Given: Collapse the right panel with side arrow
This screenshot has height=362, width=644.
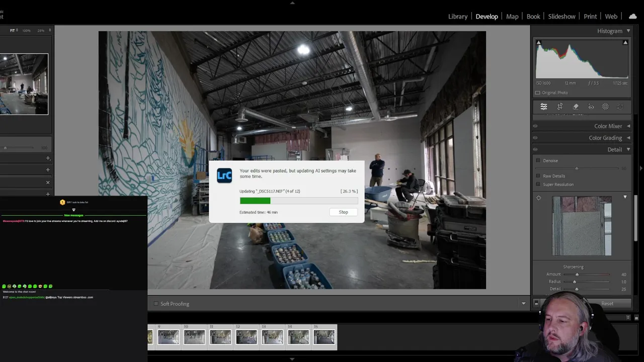Looking at the screenshot, I should pyautogui.click(x=641, y=168).
